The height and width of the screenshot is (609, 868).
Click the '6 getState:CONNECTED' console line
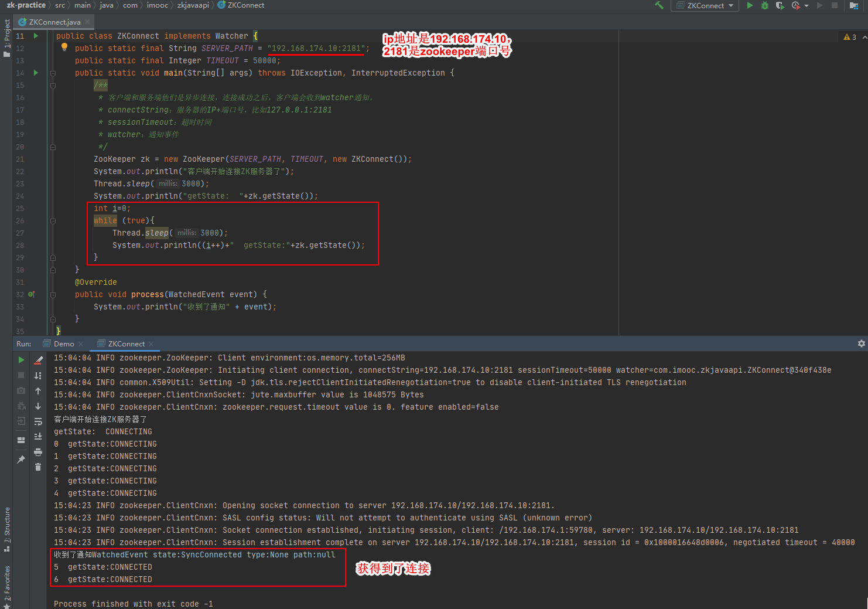click(x=103, y=579)
